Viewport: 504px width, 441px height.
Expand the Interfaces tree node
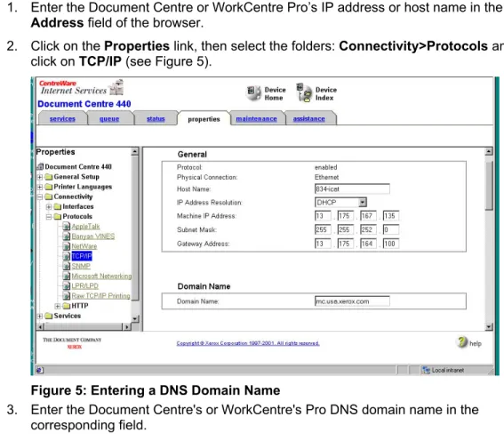pos(49,206)
